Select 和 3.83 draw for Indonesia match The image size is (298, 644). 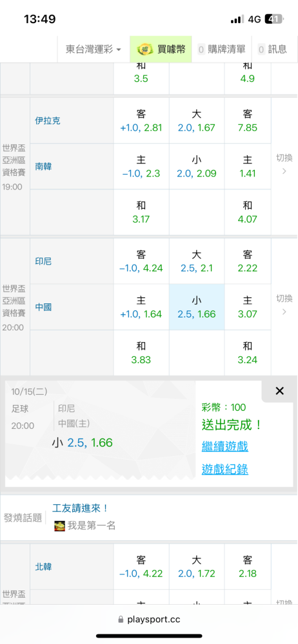141,353
